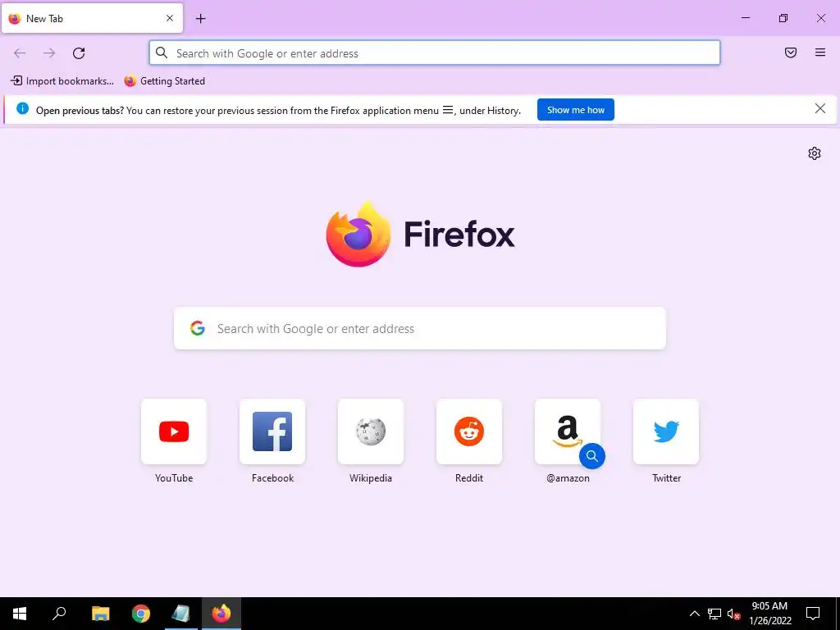The height and width of the screenshot is (630, 840).
Task: Open new tab personalization gear
Action: coord(815,153)
